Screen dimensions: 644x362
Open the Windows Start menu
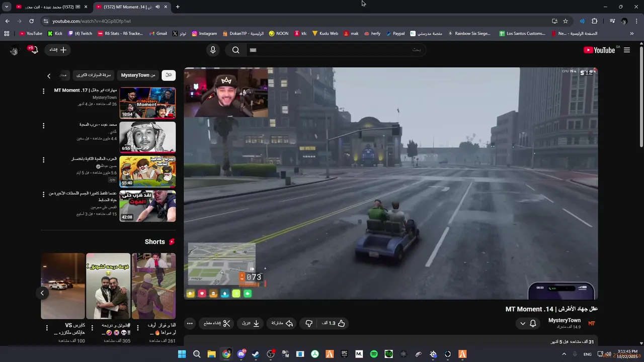point(182,354)
